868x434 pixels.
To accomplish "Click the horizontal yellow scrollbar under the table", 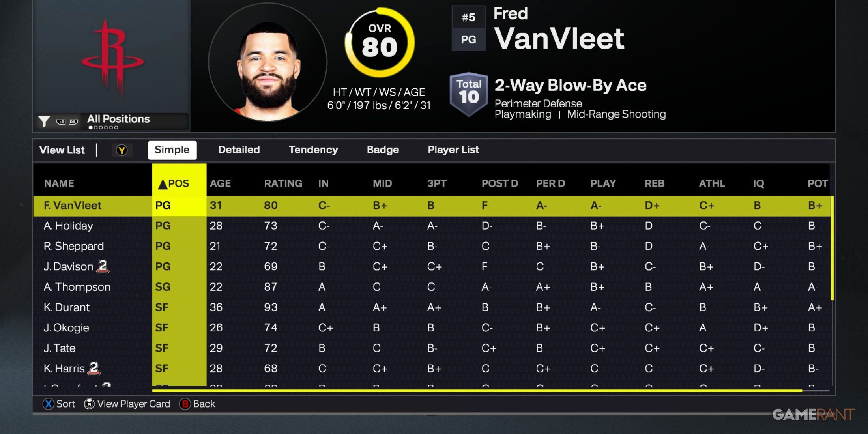I will point(477,391).
